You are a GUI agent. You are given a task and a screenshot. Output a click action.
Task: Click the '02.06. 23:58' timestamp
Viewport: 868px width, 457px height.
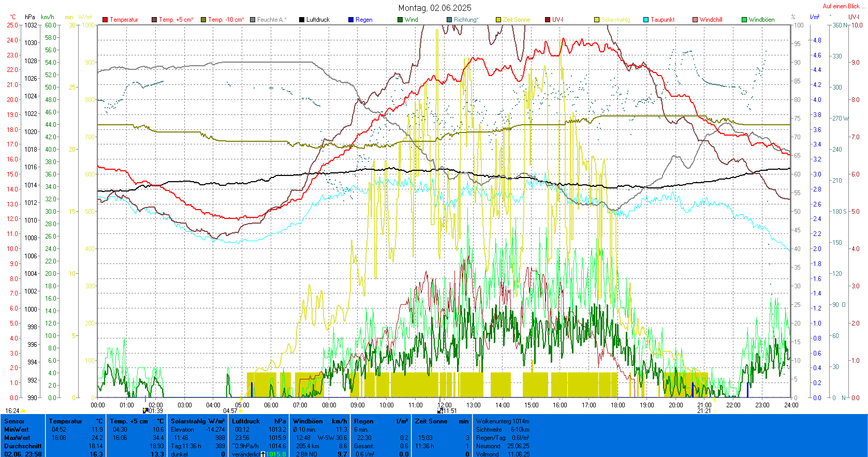click(23, 454)
